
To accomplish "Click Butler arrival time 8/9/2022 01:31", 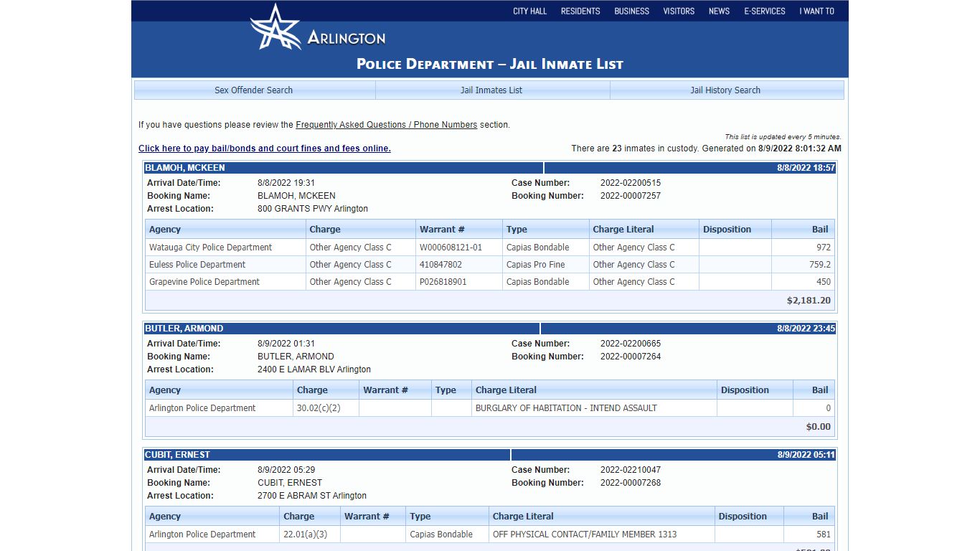I will [x=286, y=344].
